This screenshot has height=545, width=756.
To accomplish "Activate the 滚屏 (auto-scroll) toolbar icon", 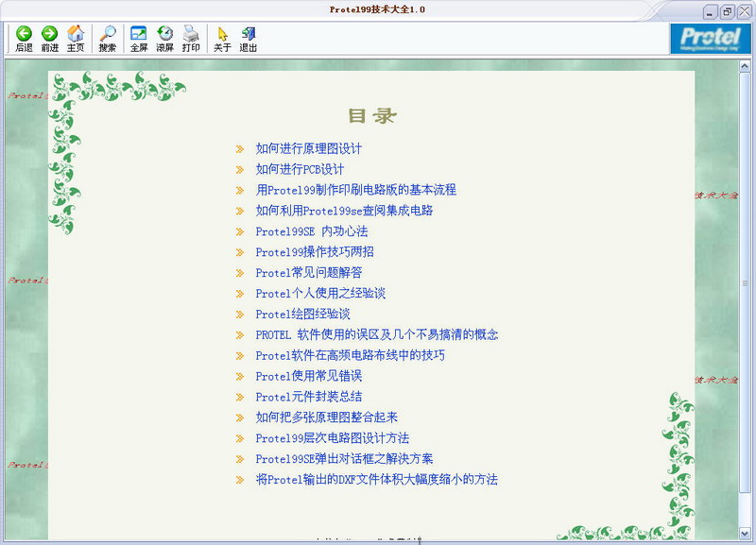I will (164, 39).
